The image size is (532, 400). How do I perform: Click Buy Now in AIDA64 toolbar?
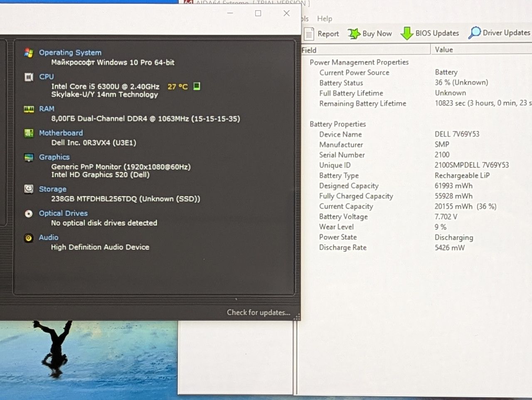coord(369,34)
